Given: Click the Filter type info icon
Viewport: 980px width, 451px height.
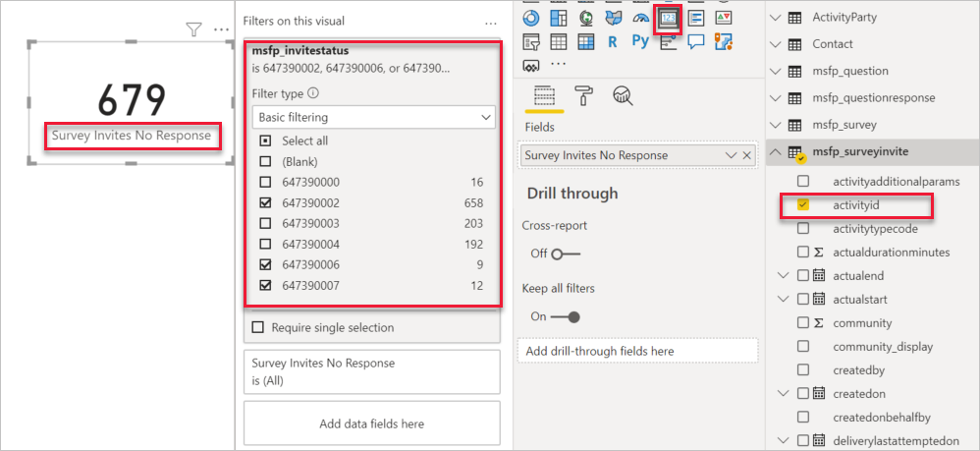Looking at the screenshot, I should pyautogui.click(x=314, y=93).
